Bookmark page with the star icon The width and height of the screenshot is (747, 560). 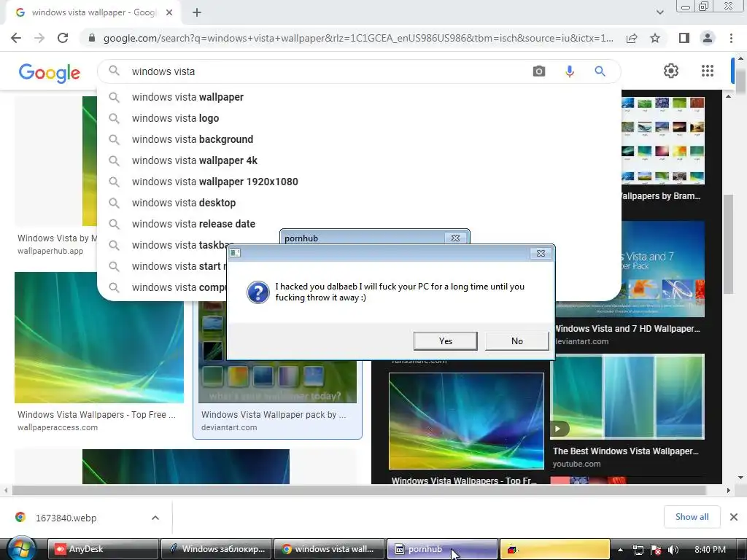point(655,38)
